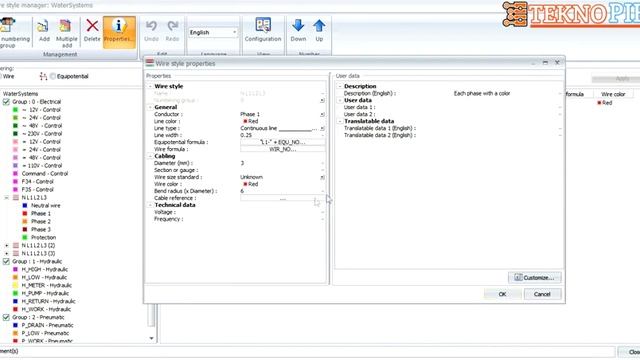Viewport: 640px width, 360px height.
Task: Select the Protection wire item
Action: point(43,237)
